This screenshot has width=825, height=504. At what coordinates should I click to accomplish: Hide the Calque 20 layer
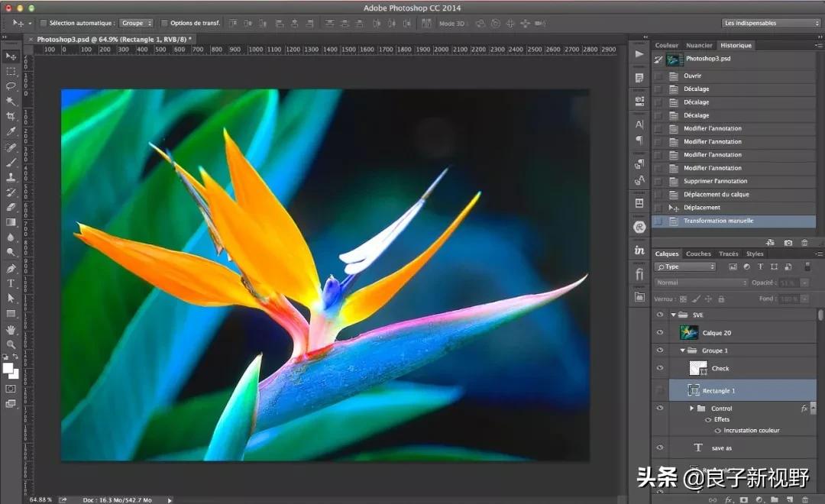coord(660,333)
